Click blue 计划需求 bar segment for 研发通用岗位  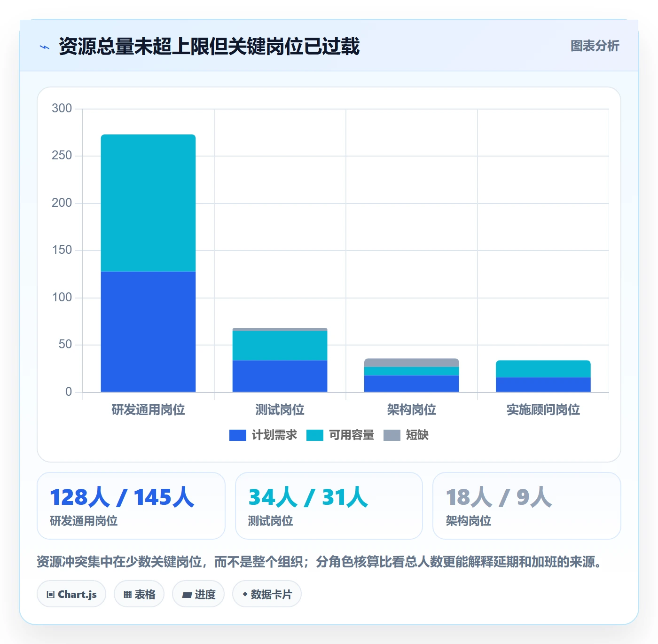pyautogui.click(x=148, y=332)
